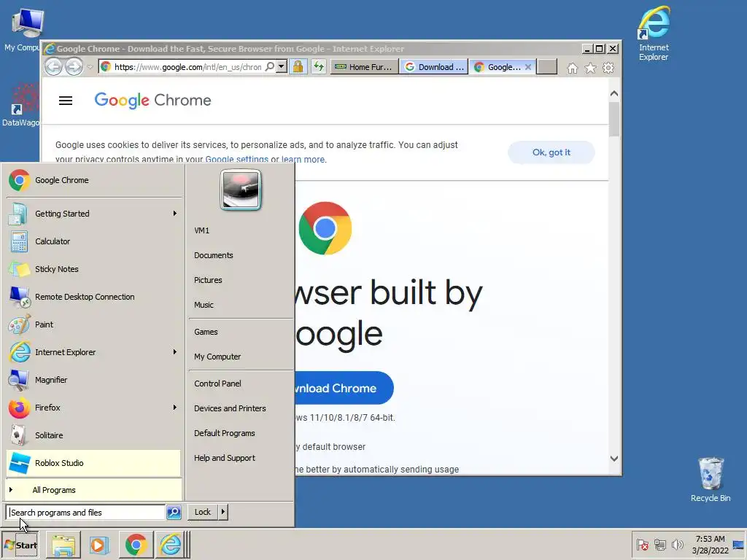
Task: Click Chrome icon on the taskbar
Action: (x=136, y=545)
